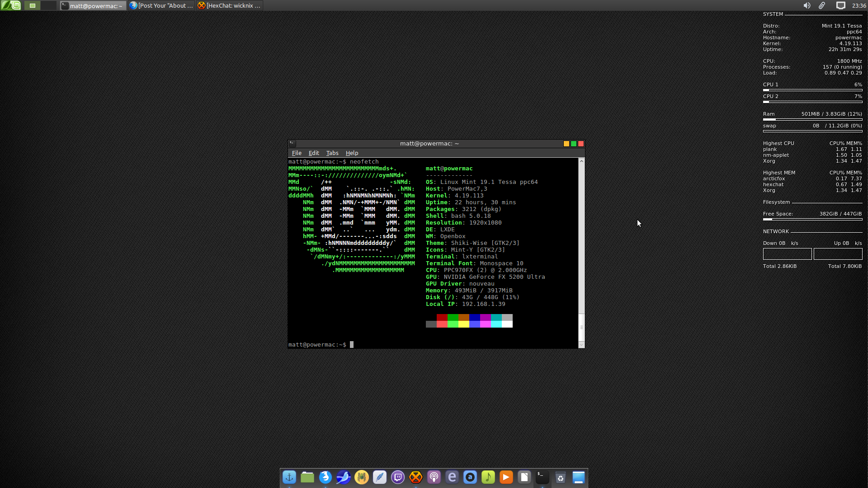Image resolution: width=868 pixels, height=488 pixels.
Task: Click the 'Kernel: 4.19.113' terminal line
Action: pos(455,196)
